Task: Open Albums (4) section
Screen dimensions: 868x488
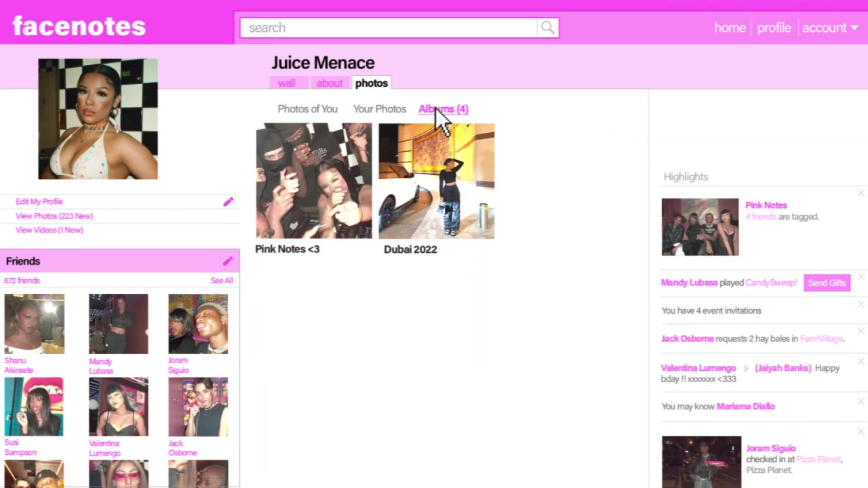Action: click(x=443, y=108)
